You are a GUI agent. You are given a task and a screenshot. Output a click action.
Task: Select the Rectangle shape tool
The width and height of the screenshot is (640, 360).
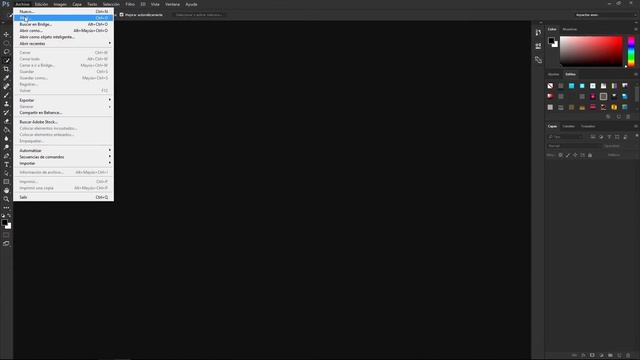[x=6, y=182]
